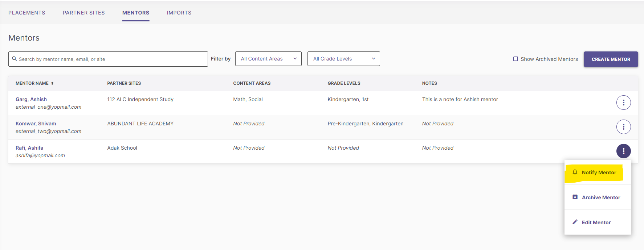
Task: Close actions menu for Rafi, Ashifa row
Action: tap(623, 151)
